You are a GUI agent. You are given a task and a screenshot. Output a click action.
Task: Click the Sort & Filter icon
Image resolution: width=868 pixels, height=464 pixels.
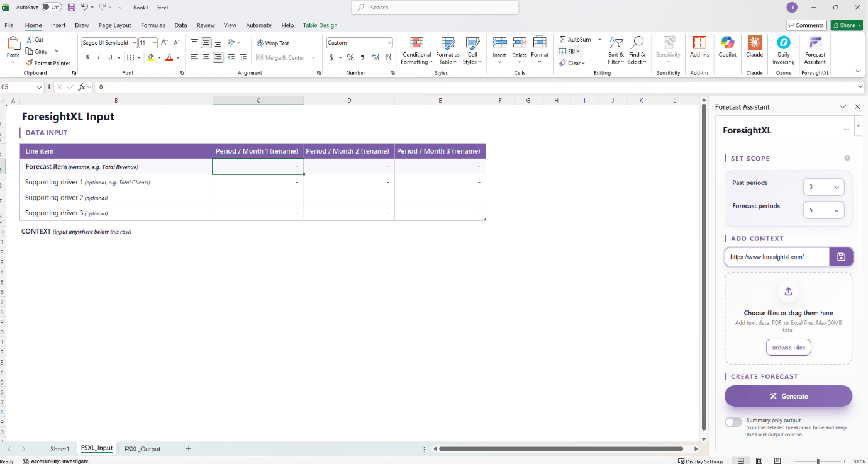click(x=616, y=43)
